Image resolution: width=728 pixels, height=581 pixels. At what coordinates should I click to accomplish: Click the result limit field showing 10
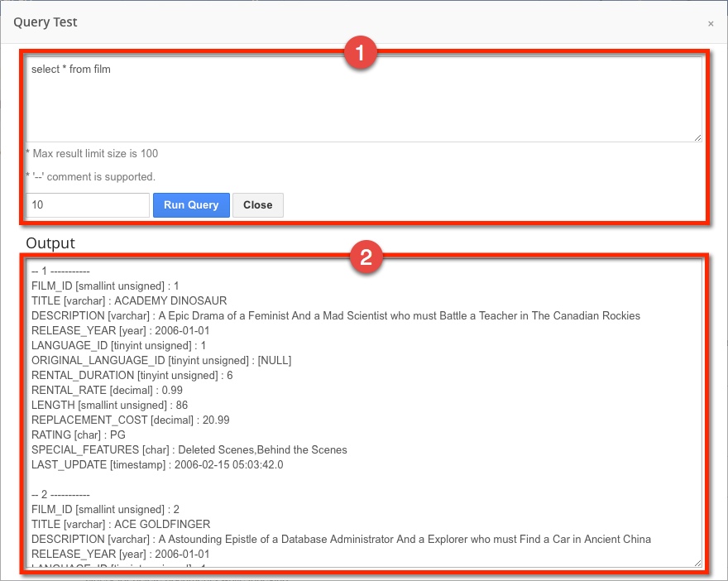[88, 204]
